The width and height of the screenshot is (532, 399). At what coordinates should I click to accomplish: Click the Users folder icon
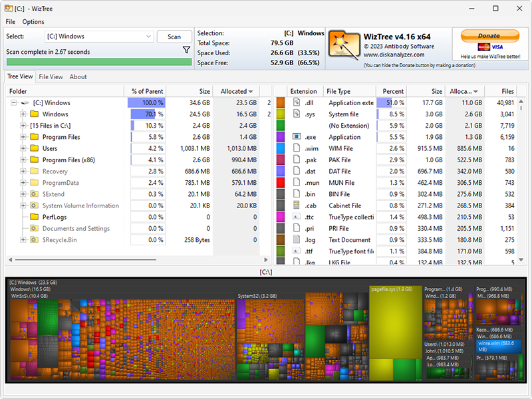click(34, 148)
